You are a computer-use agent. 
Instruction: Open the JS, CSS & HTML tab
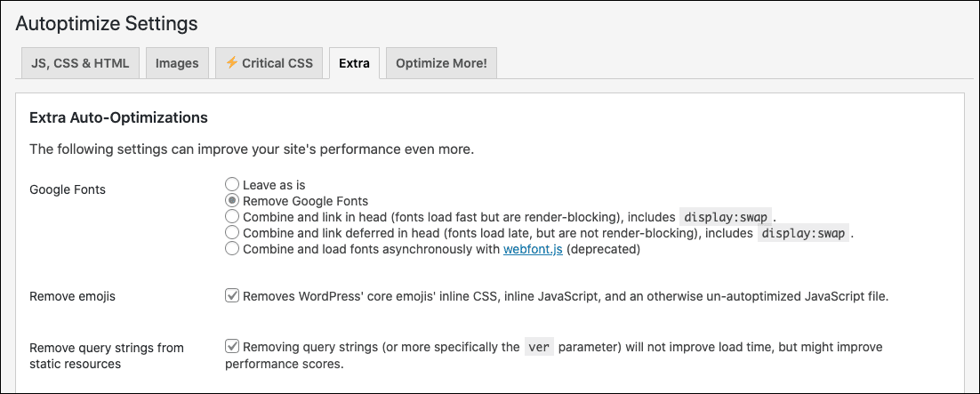[80, 63]
